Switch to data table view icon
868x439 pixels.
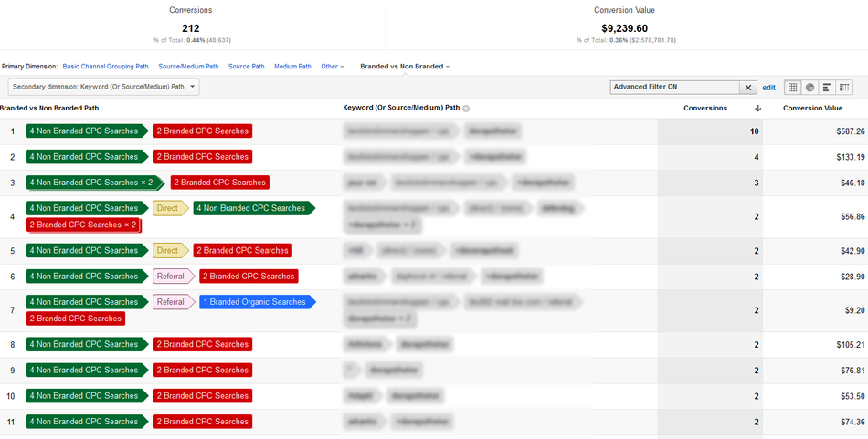click(793, 88)
